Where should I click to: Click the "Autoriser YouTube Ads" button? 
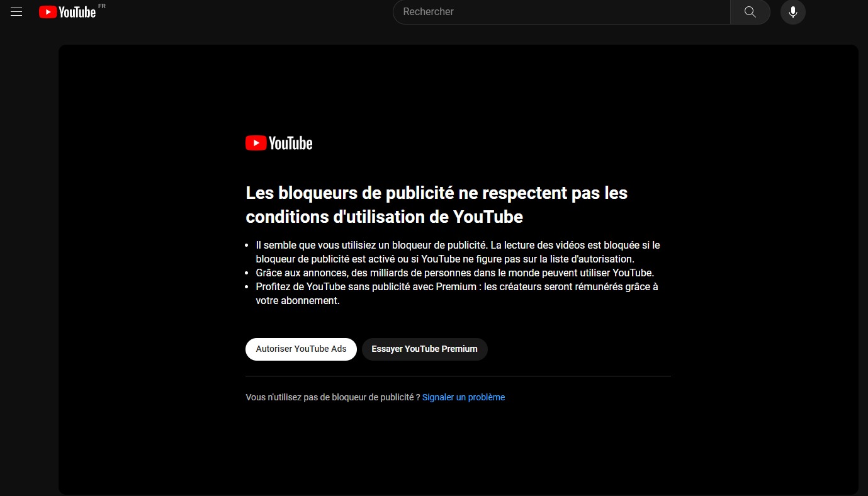301,349
